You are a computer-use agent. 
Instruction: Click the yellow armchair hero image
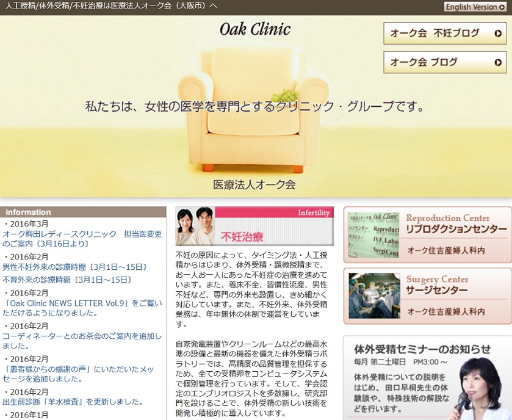[x=253, y=109]
